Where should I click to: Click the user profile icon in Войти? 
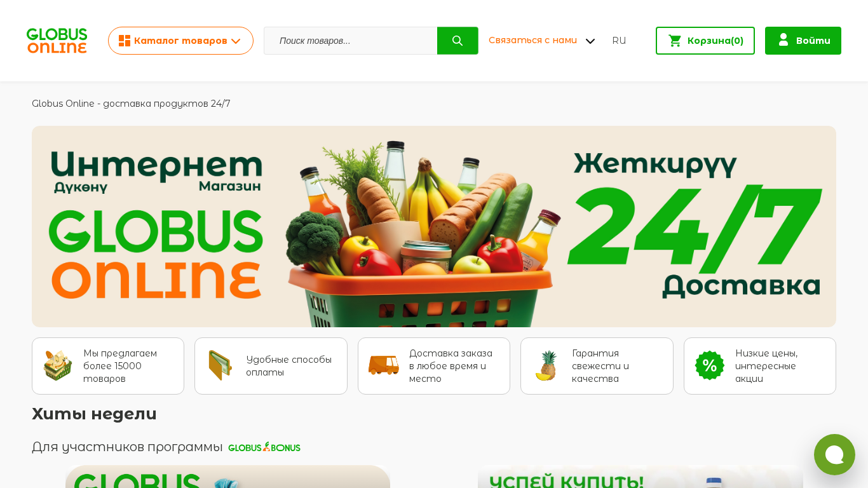[x=783, y=40]
